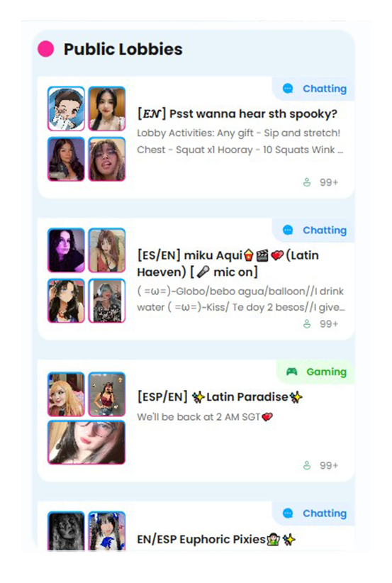Open the EN/ESP Euphoric Pixies lobby title
392x583 pixels.
pos(216,539)
